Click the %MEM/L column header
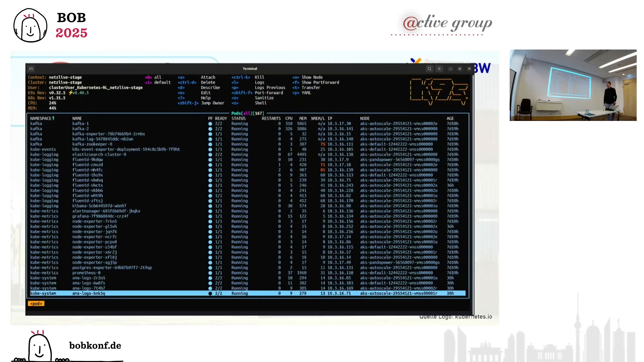644x362 pixels. [318, 118]
